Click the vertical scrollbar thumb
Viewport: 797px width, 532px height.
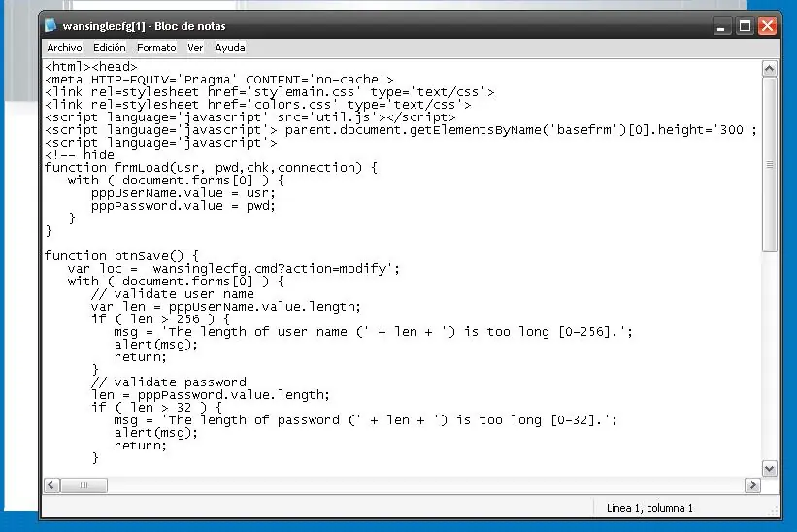pos(770,164)
